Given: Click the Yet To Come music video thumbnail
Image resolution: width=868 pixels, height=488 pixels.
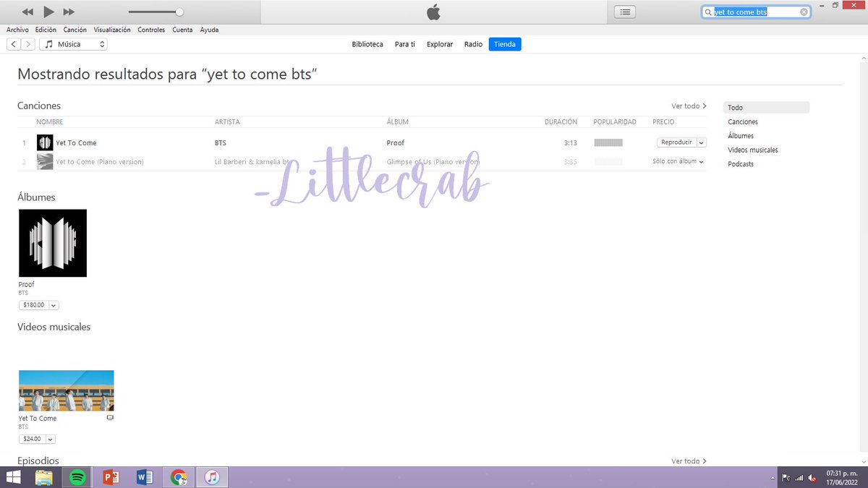Looking at the screenshot, I should point(66,390).
